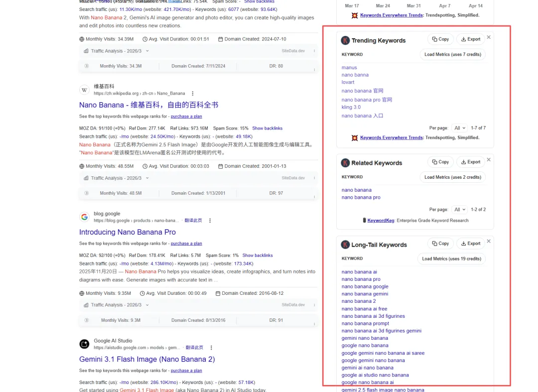Click website traffic 4.13M/mo value
Screen dimensions: 538x392
(161, 263)
